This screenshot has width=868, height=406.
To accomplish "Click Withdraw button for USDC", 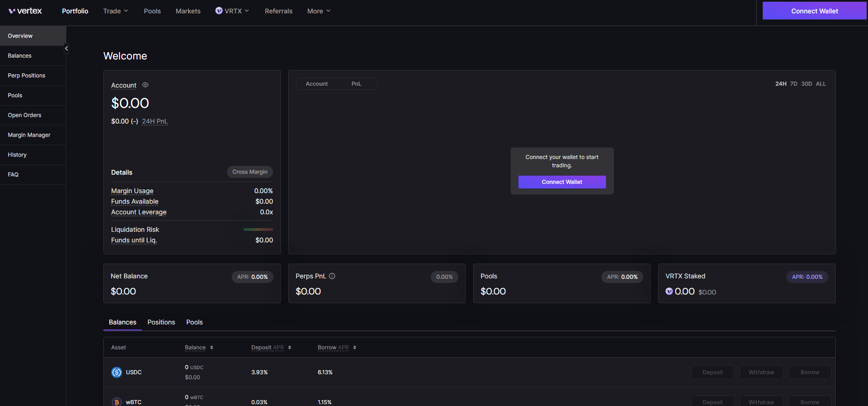I will 761,372.
